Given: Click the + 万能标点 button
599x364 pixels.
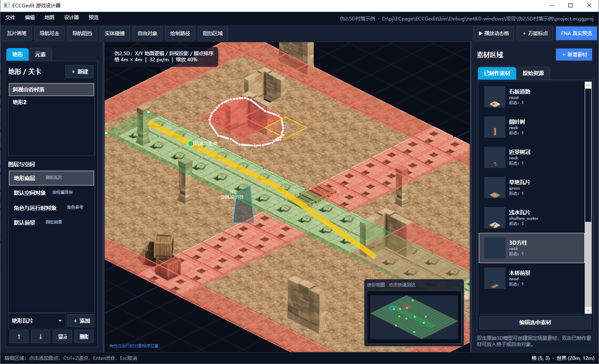Looking at the screenshot, I should (x=535, y=33).
